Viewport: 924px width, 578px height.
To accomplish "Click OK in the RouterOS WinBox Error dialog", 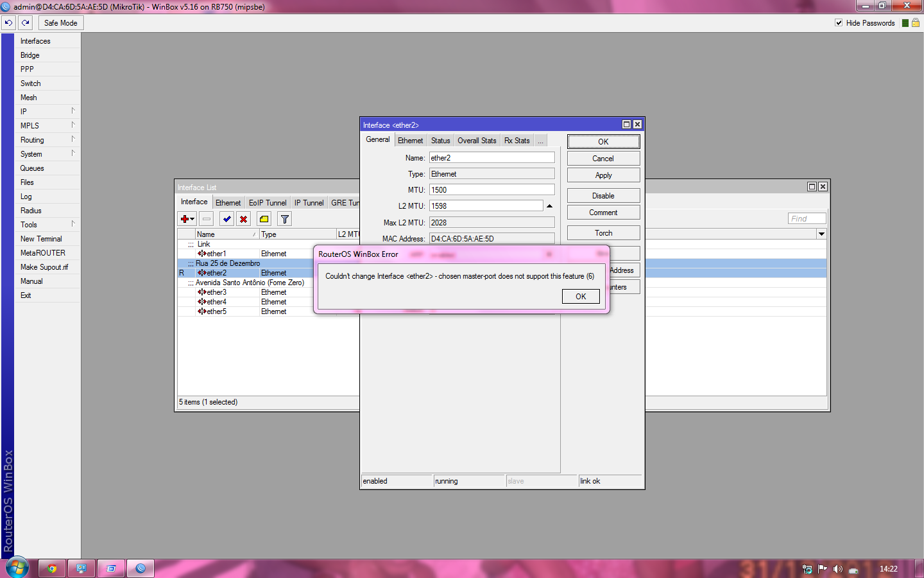I will point(581,296).
